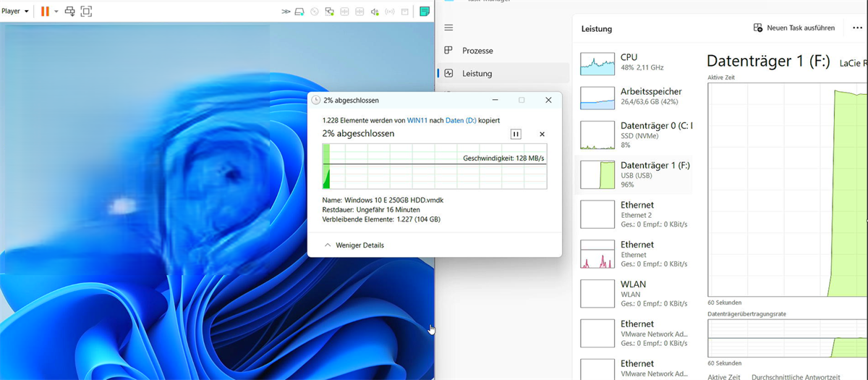Click the CD/DVD drive device icon
This screenshot has width=868, height=380.
tap(314, 12)
